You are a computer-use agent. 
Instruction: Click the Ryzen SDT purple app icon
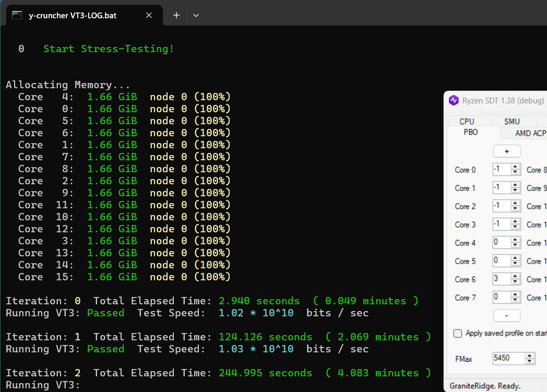pyautogui.click(x=454, y=100)
